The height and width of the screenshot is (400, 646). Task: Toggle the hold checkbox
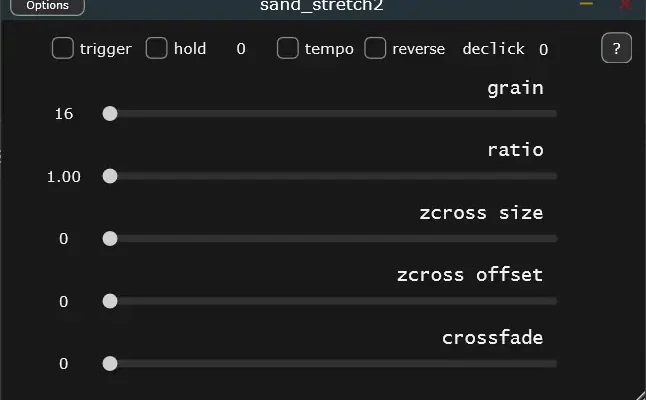tap(157, 48)
